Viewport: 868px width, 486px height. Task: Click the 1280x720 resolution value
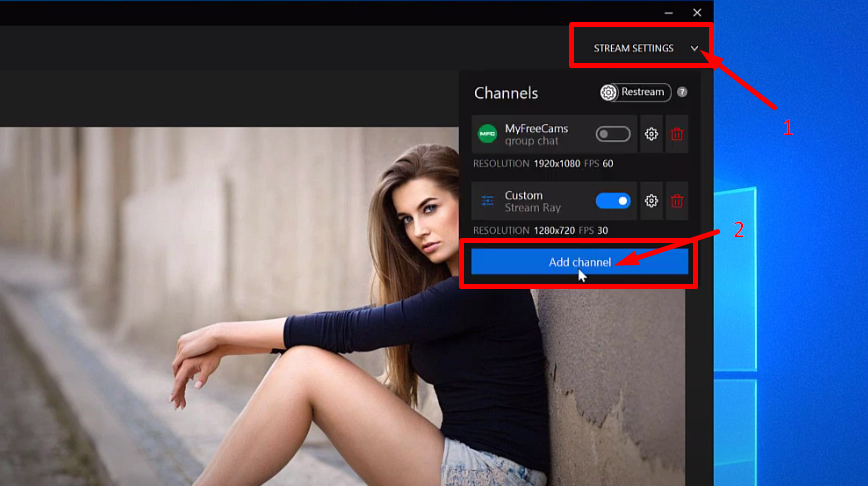click(554, 231)
